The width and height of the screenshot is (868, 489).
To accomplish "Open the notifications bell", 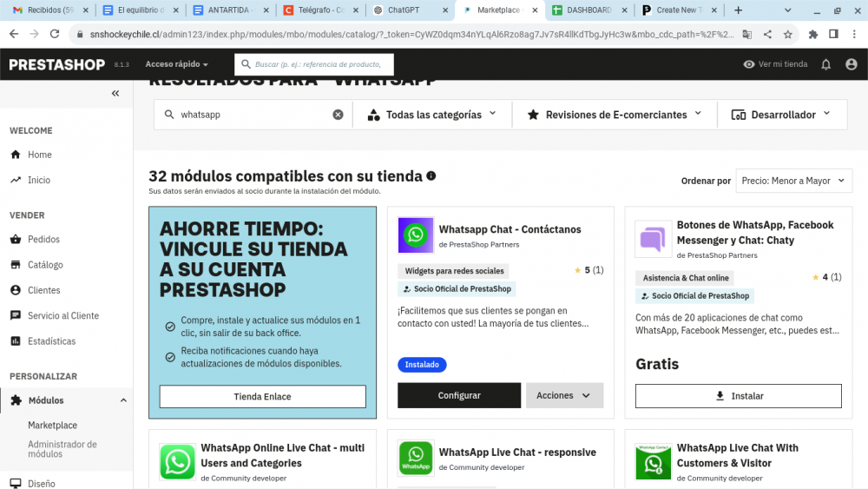I will (x=826, y=64).
